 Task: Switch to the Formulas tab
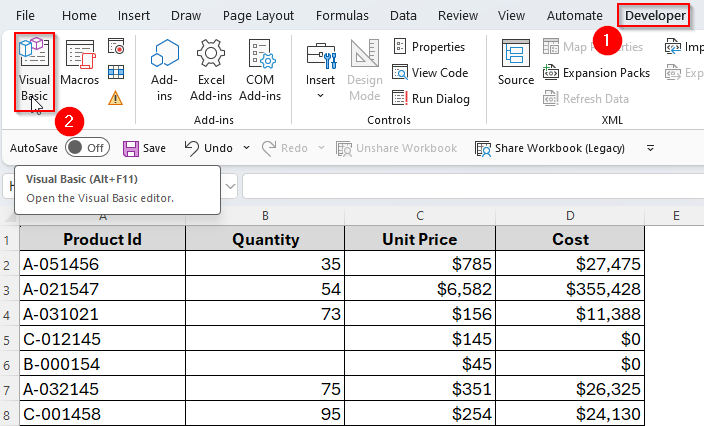(x=342, y=16)
